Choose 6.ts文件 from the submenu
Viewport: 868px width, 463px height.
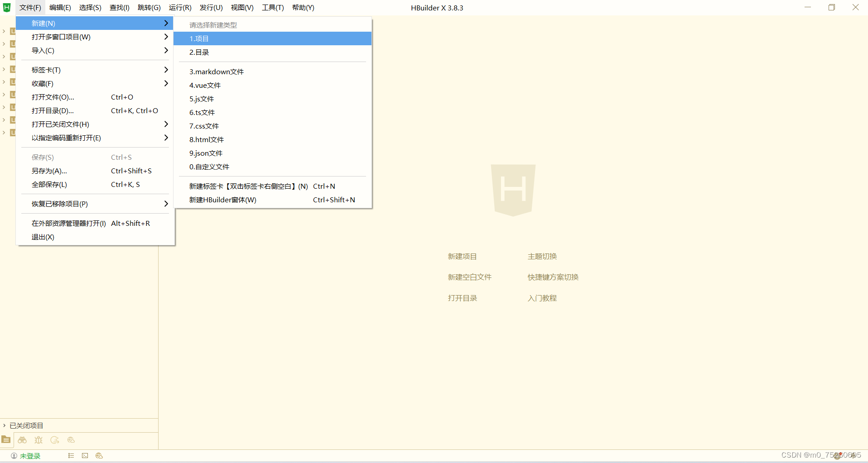(272, 112)
